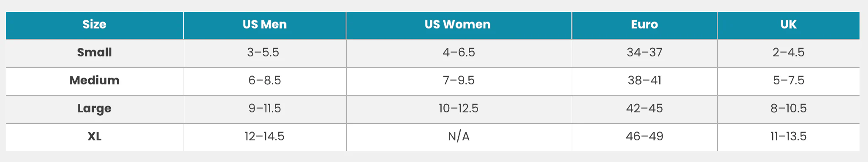
Task: Select the Large size row label
Action: 95,109
